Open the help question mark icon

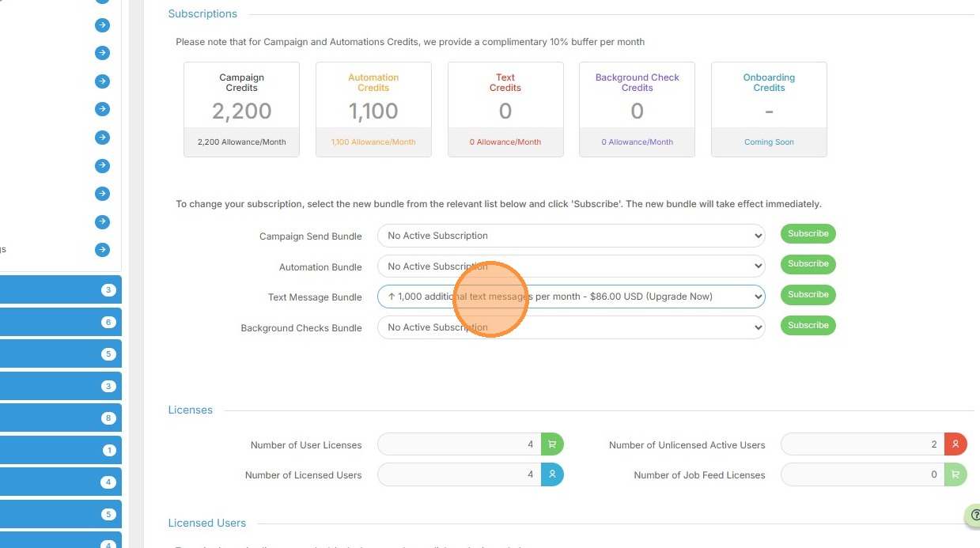tap(974, 515)
